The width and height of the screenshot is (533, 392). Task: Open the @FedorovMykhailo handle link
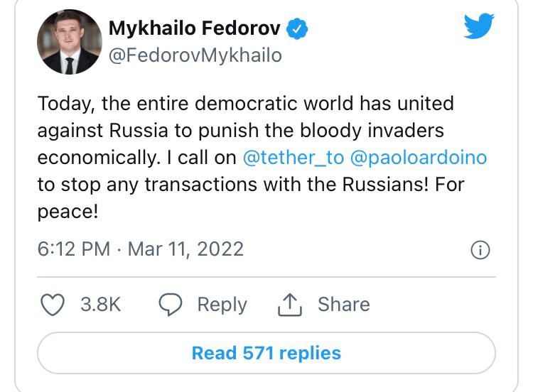pos(195,55)
